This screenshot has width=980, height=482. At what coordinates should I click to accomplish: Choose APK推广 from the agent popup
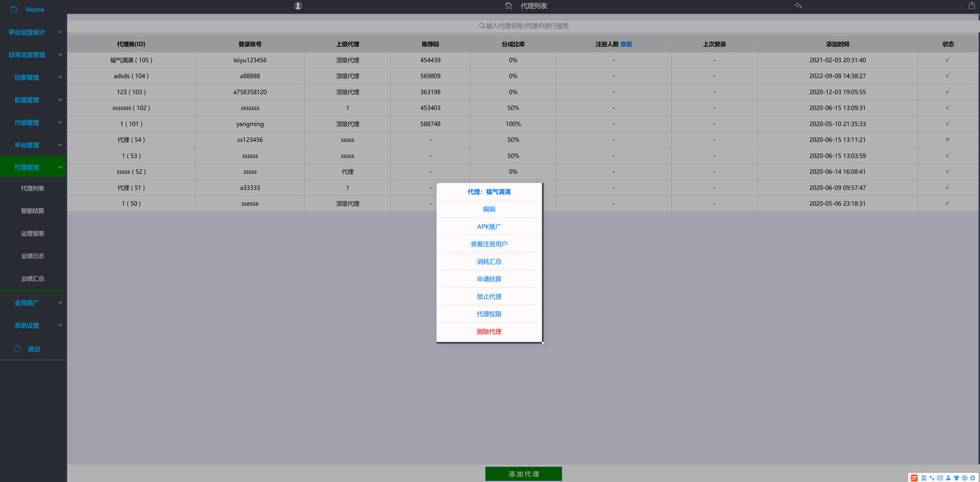tap(489, 227)
